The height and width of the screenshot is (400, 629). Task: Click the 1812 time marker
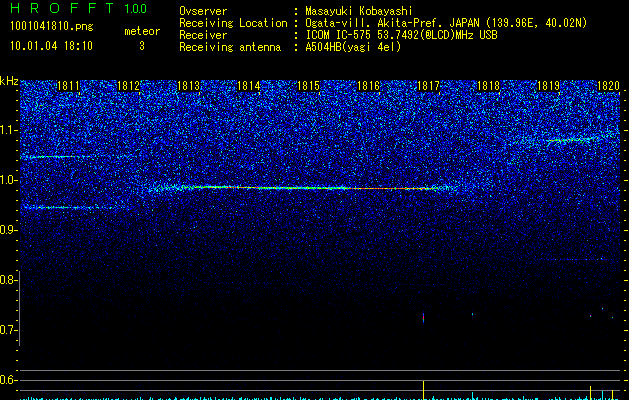[x=128, y=86]
